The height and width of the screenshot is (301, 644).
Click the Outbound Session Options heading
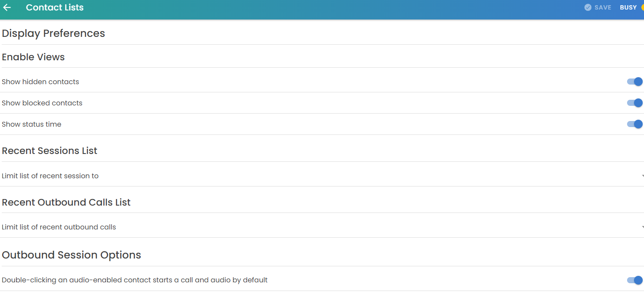point(72,255)
